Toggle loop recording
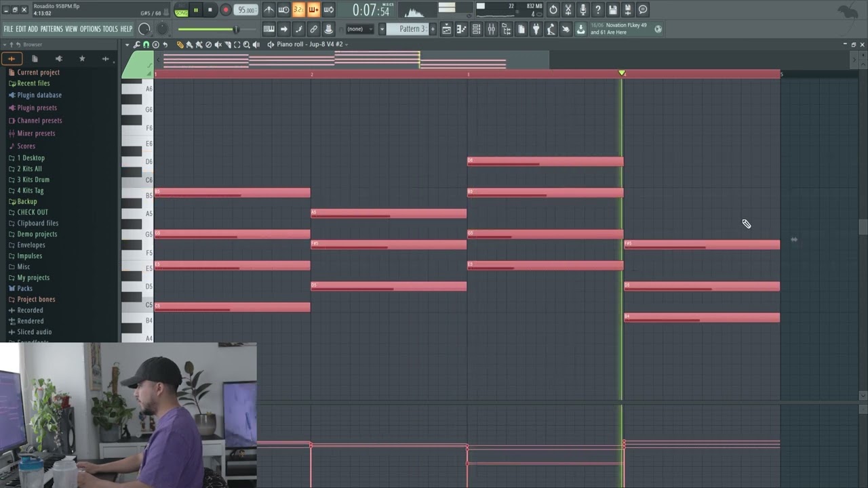Image resolution: width=868 pixels, height=488 pixels. click(x=328, y=9)
